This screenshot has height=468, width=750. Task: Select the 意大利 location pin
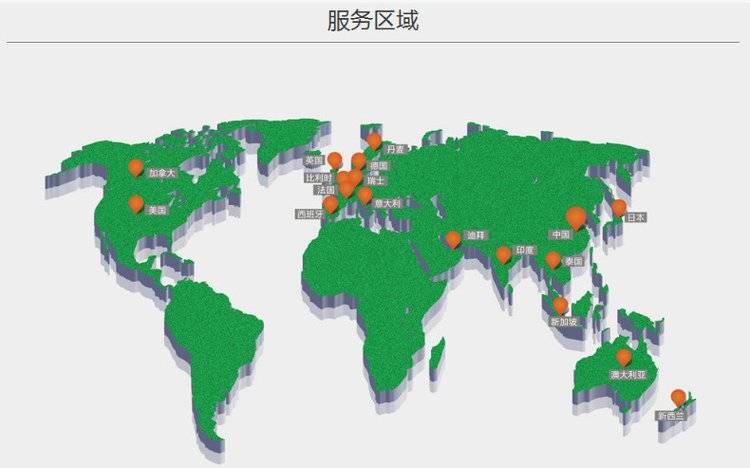coord(365,194)
